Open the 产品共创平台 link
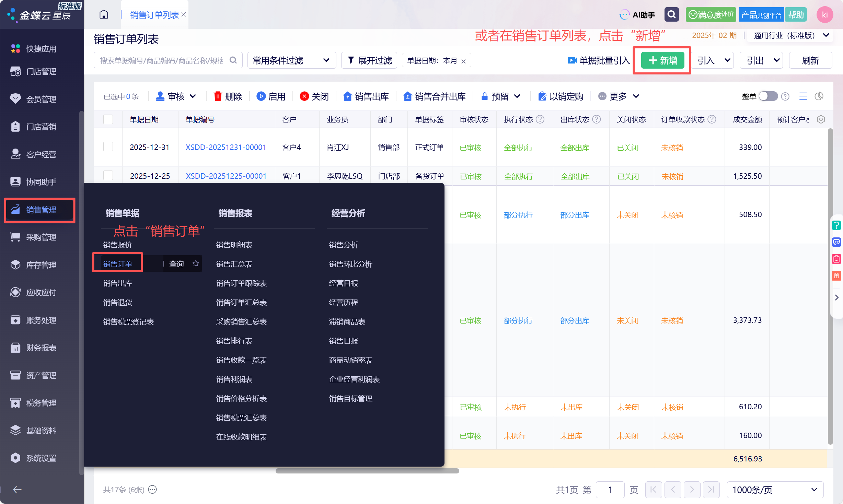Image resolution: width=843 pixels, height=504 pixels. (761, 15)
